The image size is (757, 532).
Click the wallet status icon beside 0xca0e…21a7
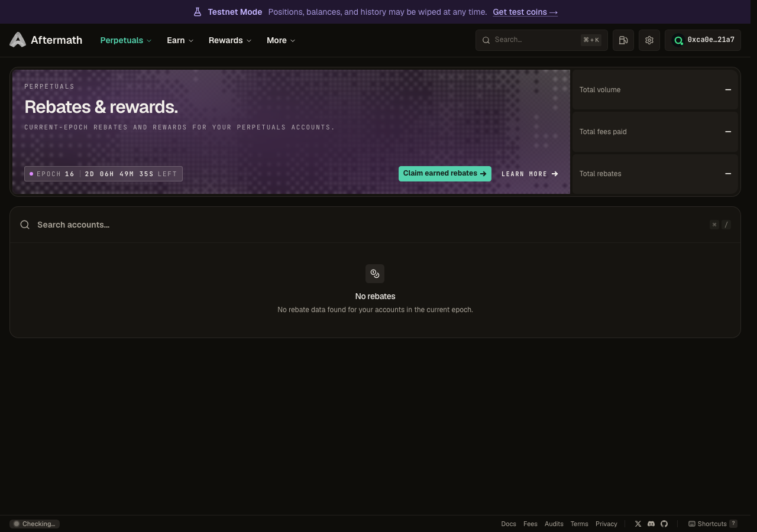(x=678, y=40)
